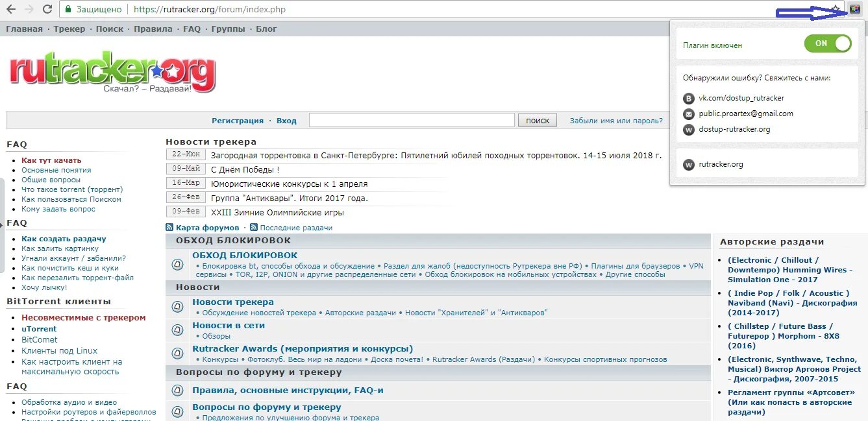868x421 pixels.
Task: Open Новости в сети forum
Action: (x=229, y=326)
